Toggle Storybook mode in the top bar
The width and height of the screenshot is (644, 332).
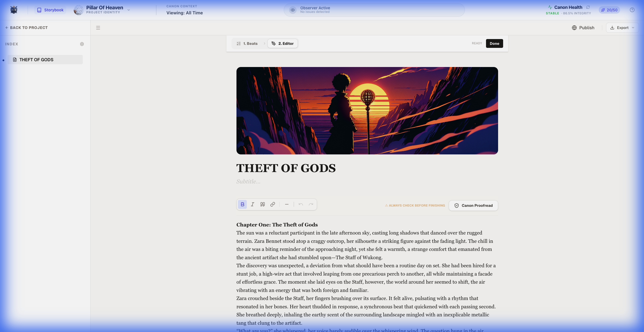pos(50,10)
